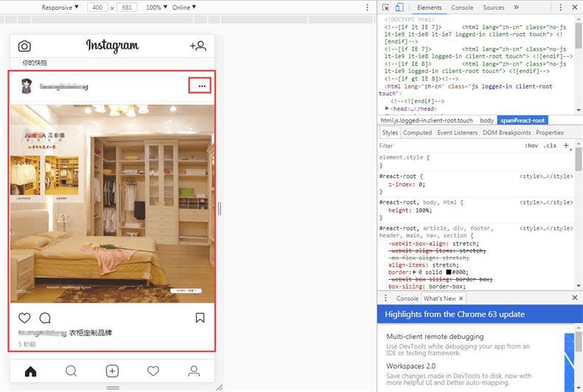Select the inspect element picker icon
This screenshot has width=583, height=392.
tap(385, 7)
